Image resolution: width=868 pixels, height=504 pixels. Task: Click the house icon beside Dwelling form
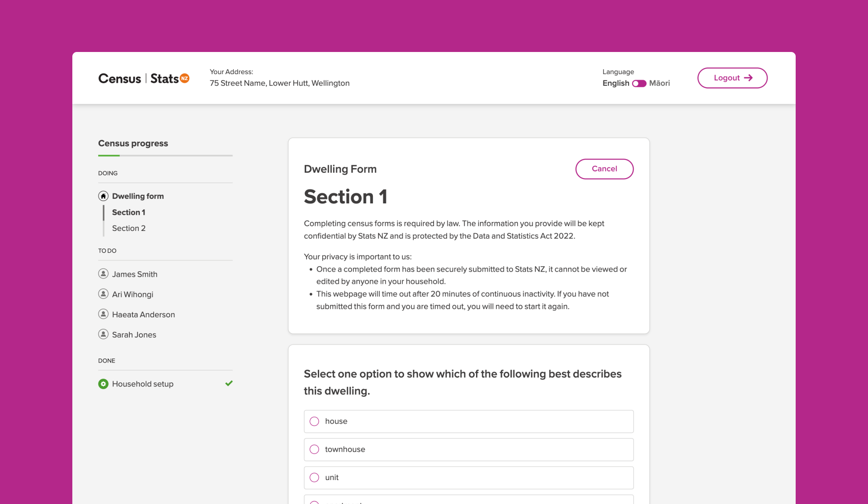103,196
